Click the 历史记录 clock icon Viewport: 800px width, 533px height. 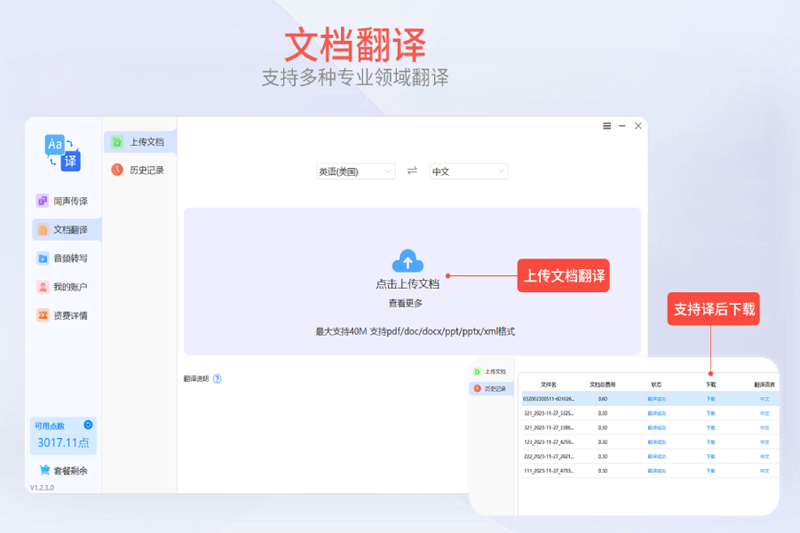coord(117,170)
